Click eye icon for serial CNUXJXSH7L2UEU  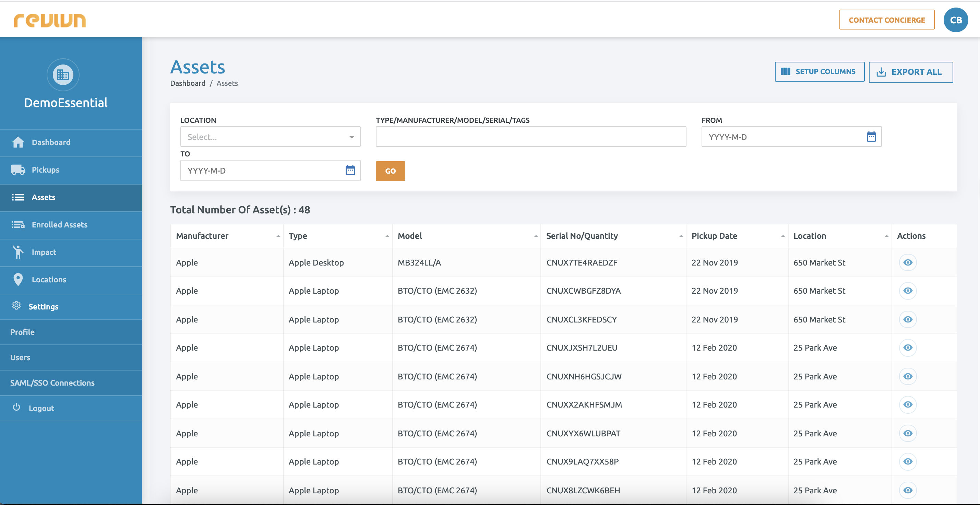907,348
